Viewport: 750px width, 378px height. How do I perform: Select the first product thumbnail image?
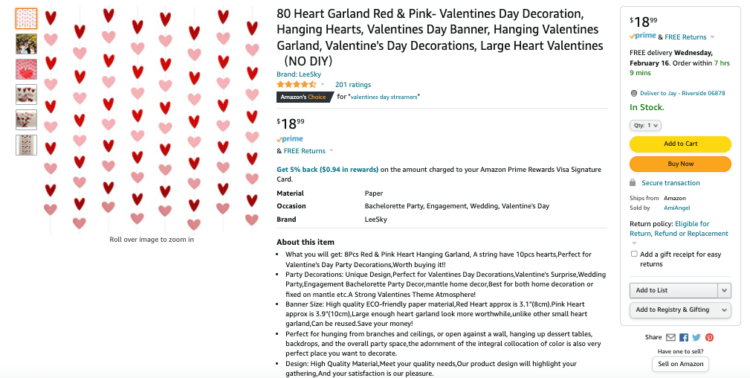click(x=26, y=19)
